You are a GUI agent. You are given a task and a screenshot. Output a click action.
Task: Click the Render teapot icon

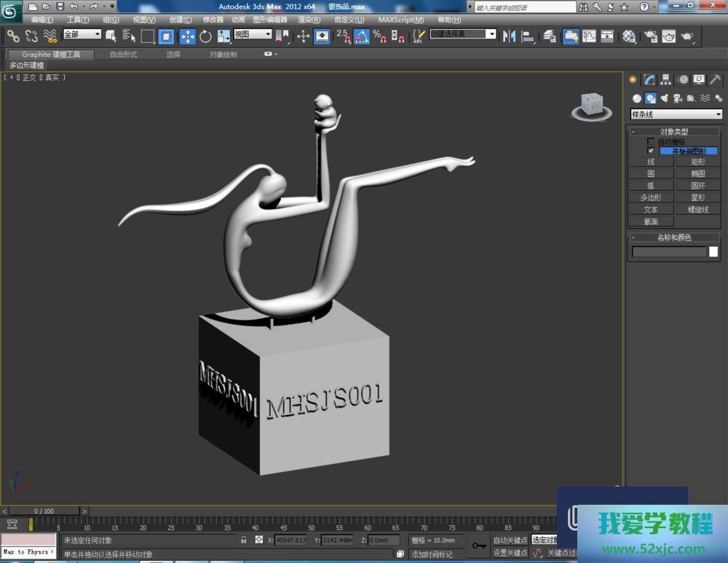(x=686, y=36)
